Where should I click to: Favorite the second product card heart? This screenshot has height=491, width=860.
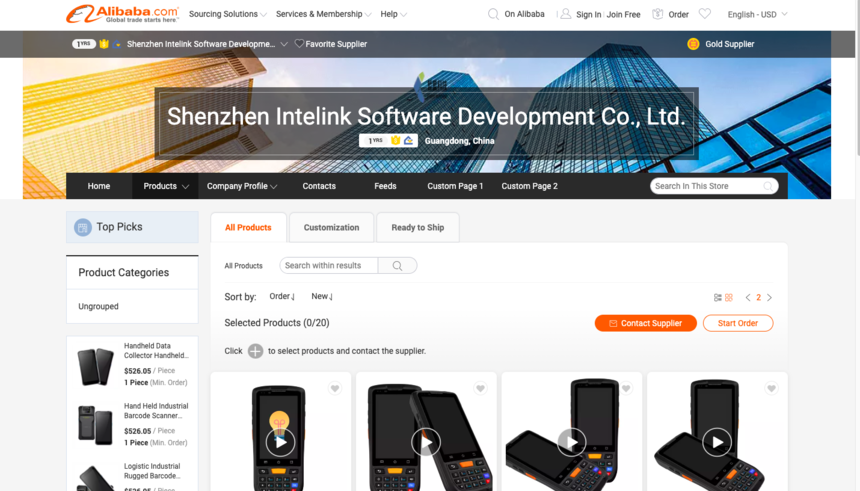(x=480, y=388)
